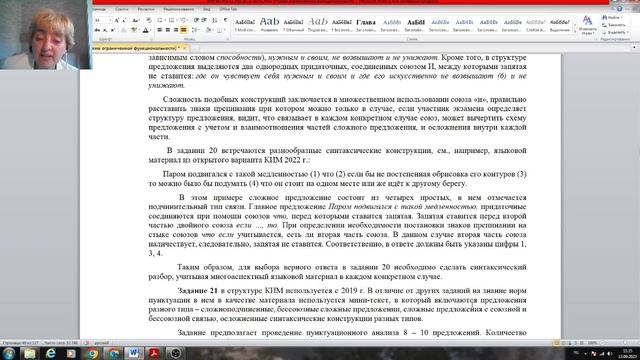
Task: Align text right
Action: (x=176, y=30)
